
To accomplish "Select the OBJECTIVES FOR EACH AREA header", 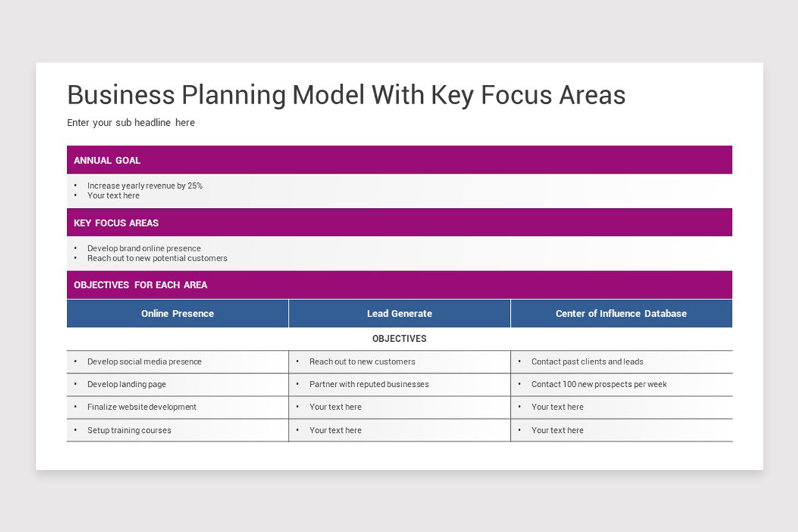I will click(x=400, y=285).
